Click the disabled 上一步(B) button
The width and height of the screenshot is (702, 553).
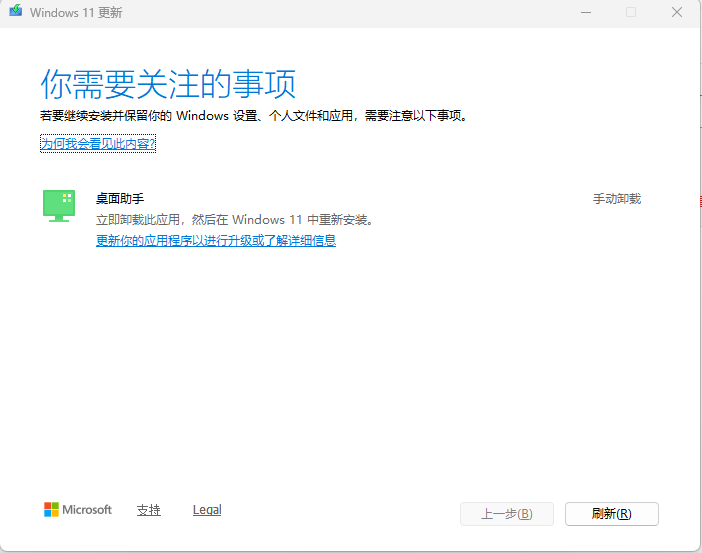(x=506, y=514)
